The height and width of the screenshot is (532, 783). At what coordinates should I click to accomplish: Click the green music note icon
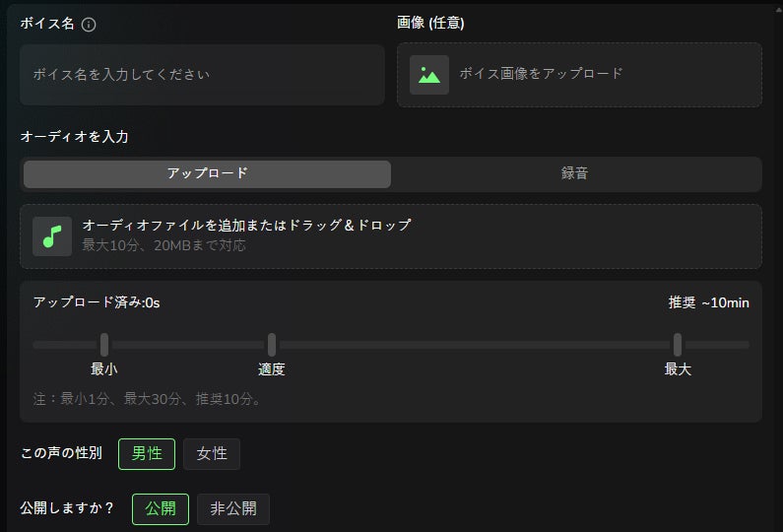click(x=52, y=236)
